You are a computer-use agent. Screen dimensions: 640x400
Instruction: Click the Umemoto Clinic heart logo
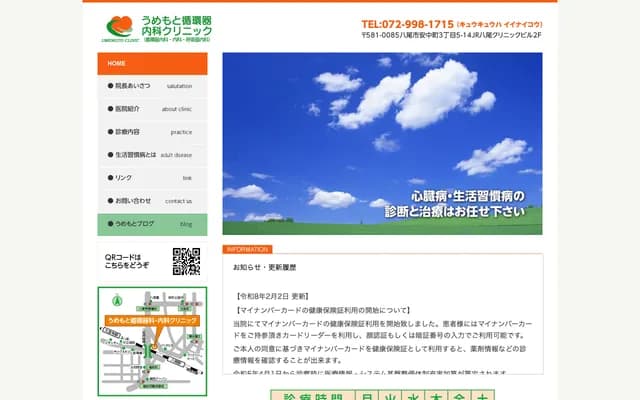(x=118, y=26)
